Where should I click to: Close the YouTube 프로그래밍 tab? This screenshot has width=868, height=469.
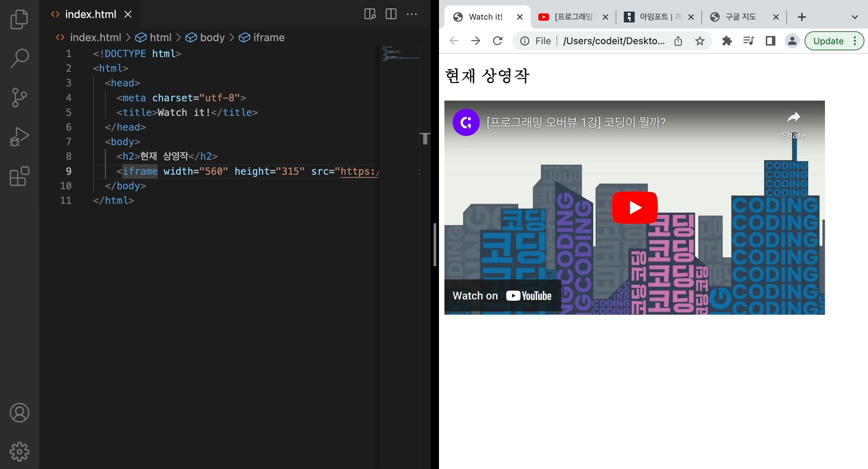605,17
